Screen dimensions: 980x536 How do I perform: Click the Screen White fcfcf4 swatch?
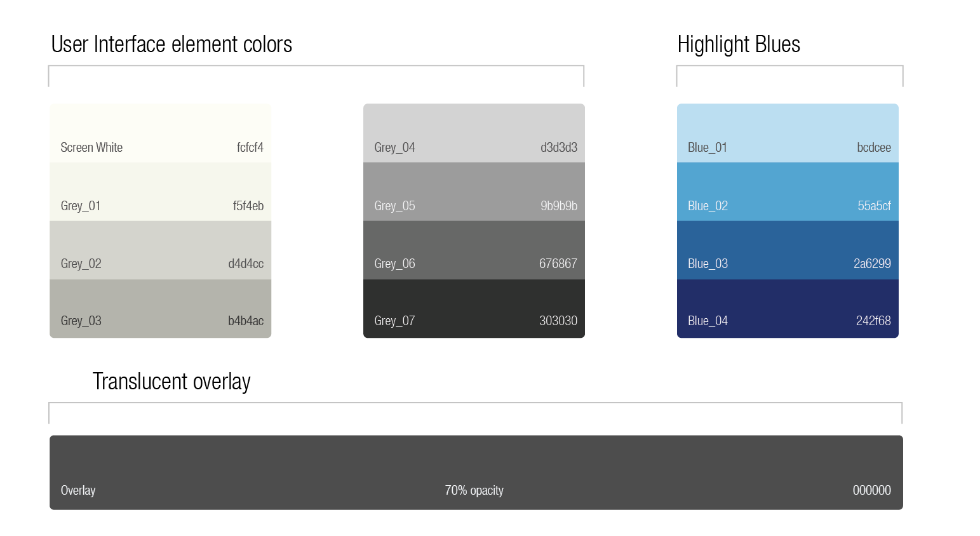160,132
